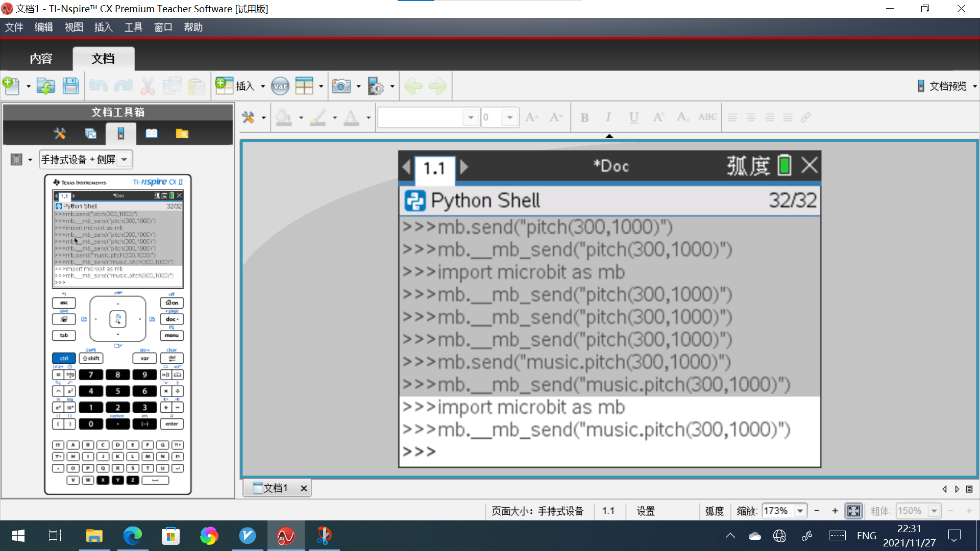Click the Redo arrow icon
The width and height of the screenshot is (980, 551).
tap(123, 86)
